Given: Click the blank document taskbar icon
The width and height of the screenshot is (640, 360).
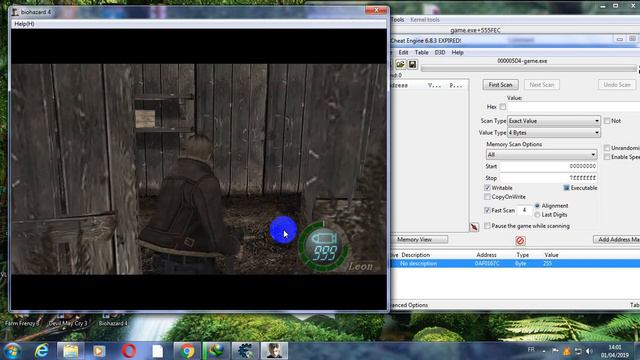Looking at the screenshot, I should coord(158,351).
